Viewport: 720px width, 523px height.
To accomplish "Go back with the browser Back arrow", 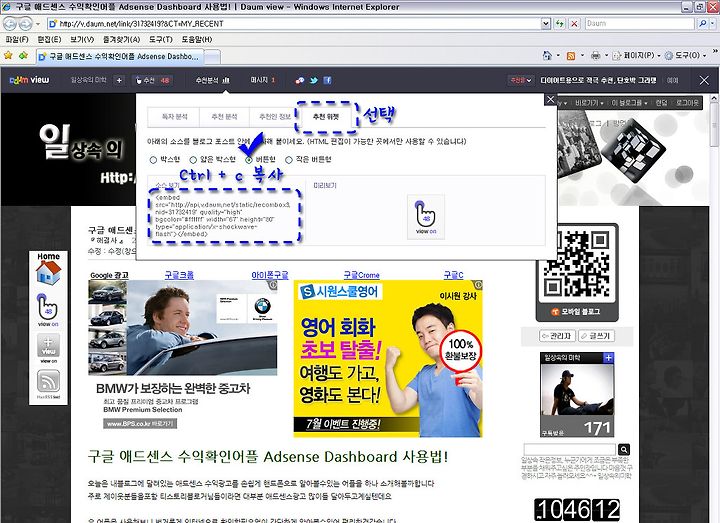I will point(11,23).
